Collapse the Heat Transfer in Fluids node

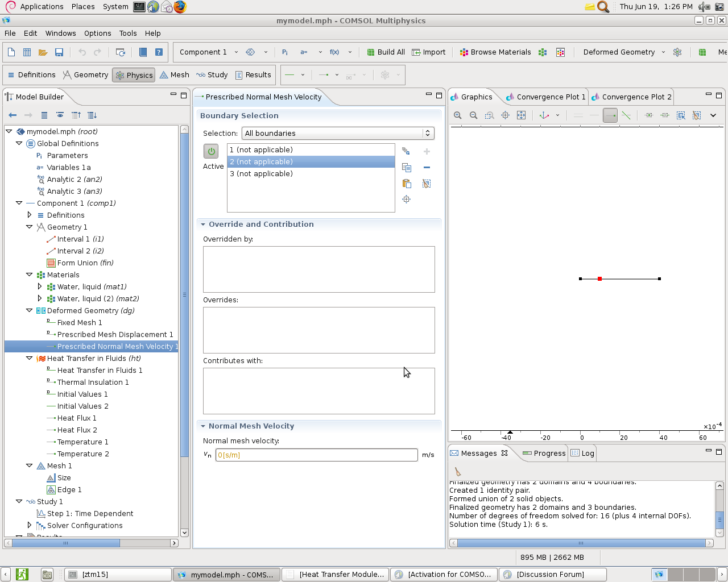click(x=29, y=358)
